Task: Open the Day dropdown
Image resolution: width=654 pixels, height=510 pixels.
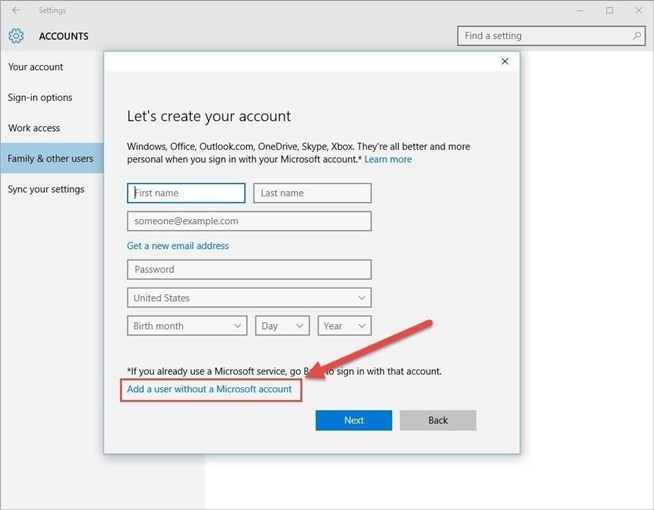Action: [x=283, y=326]
